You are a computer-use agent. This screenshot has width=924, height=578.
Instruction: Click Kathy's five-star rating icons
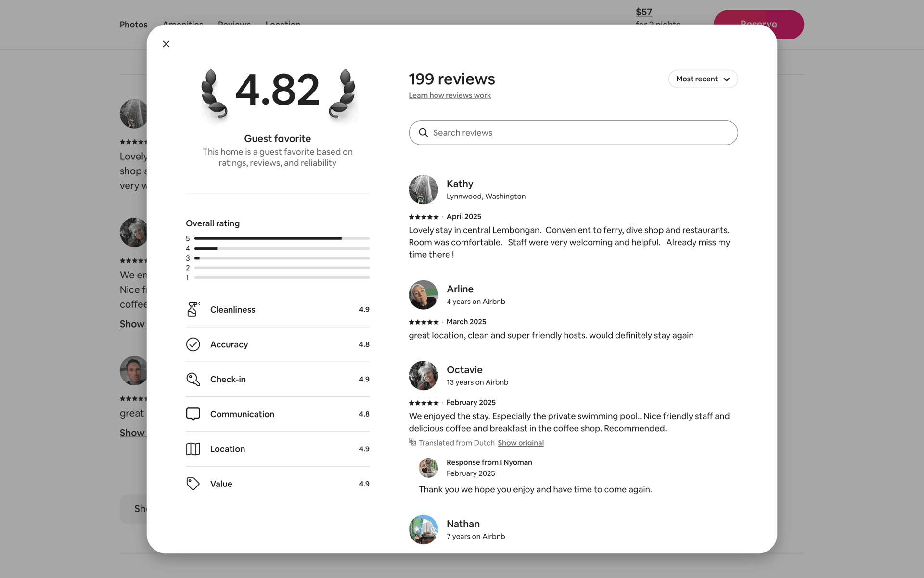(423, 217)
